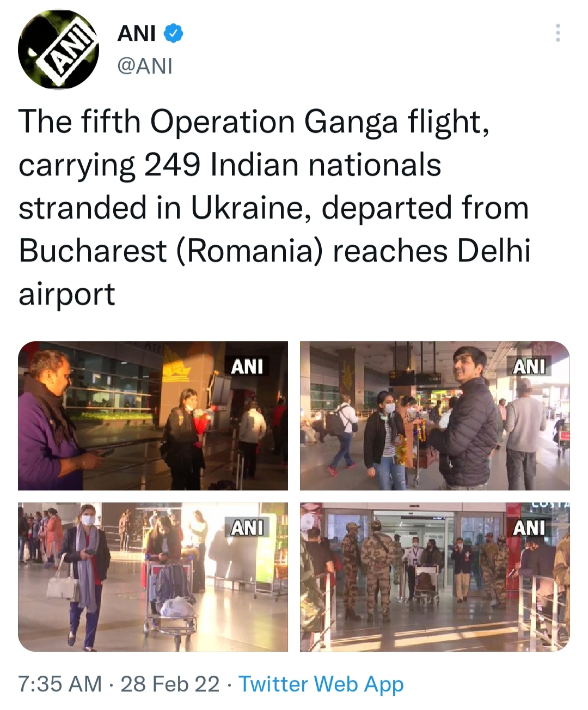
Task: Click the word Bucharest in the tweet
Action: 93,251
